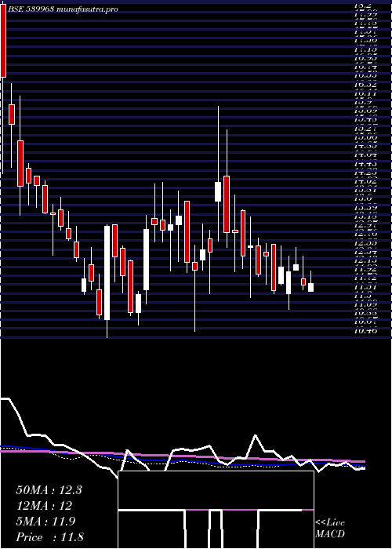Click the 15.27 price axis label
The height and width of the screenshot is (549, 392).
pyautogui.click(x=365, y=129)
